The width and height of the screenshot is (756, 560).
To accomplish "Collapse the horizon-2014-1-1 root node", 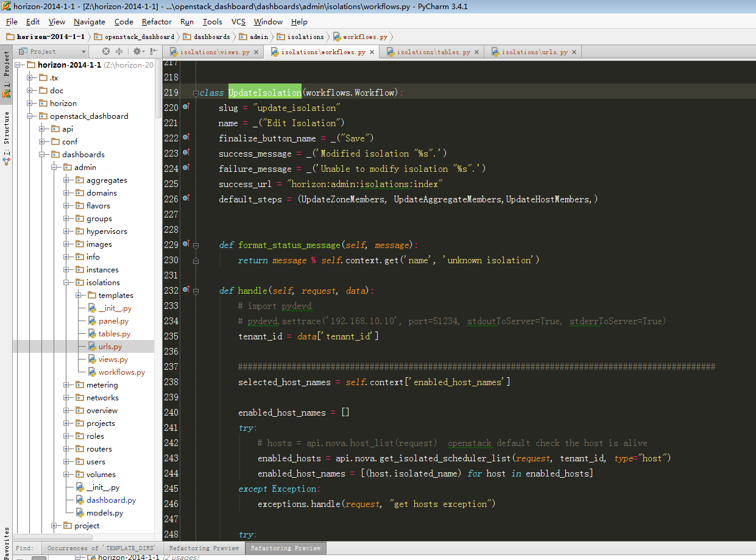I will coord(18,65).
